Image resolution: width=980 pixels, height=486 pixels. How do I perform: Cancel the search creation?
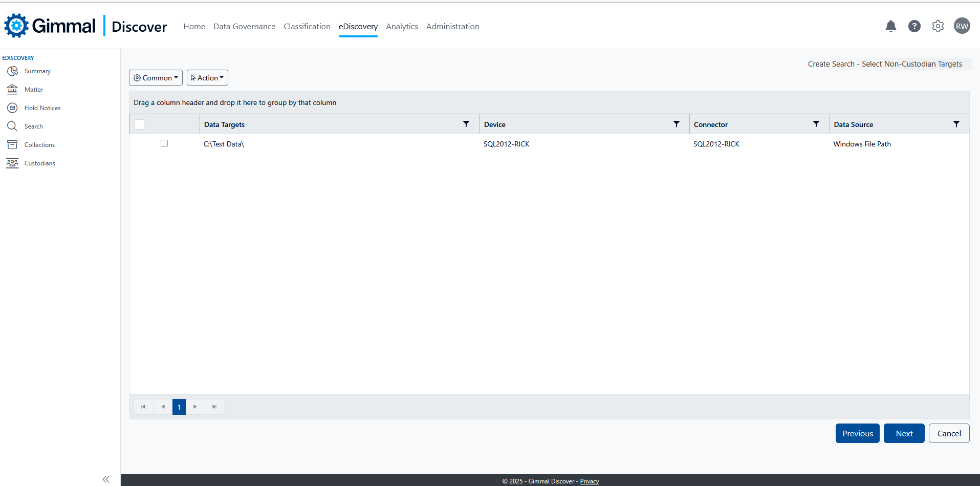coord(949,433)
